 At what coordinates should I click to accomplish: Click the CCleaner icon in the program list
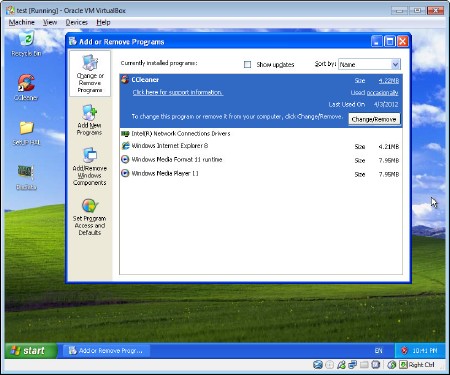pyautogui.click(x=125, y=80)
